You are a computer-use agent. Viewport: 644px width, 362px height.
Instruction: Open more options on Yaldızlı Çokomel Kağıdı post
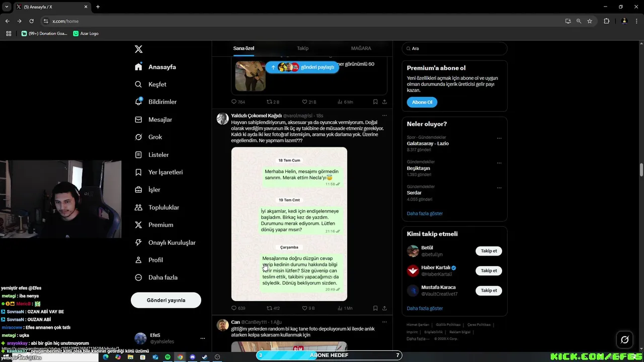(384, 116)
